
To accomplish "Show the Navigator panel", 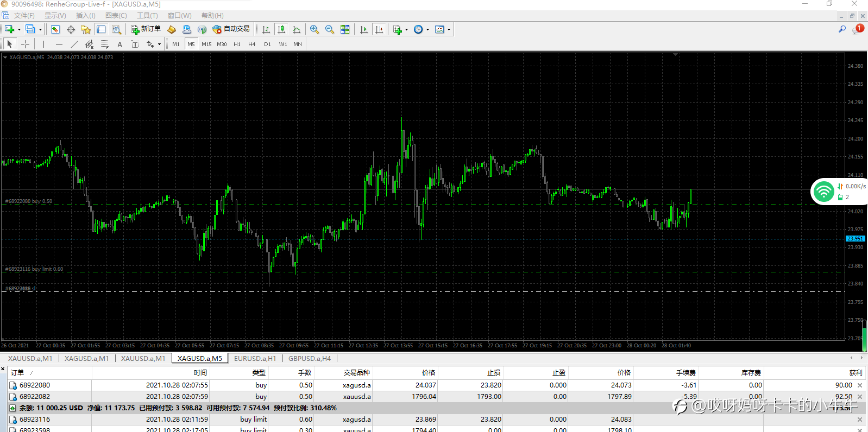I will [86, 29].
